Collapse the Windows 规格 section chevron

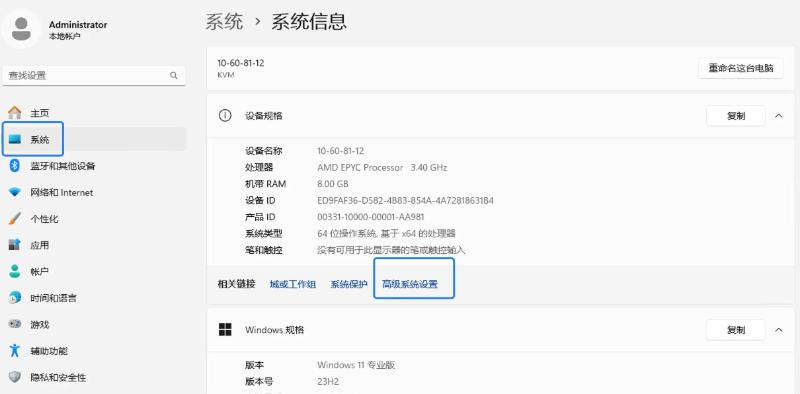[x=779, y=330]
